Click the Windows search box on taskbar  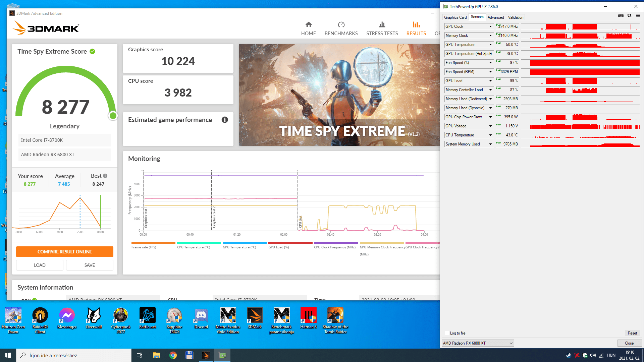(74, 355)
